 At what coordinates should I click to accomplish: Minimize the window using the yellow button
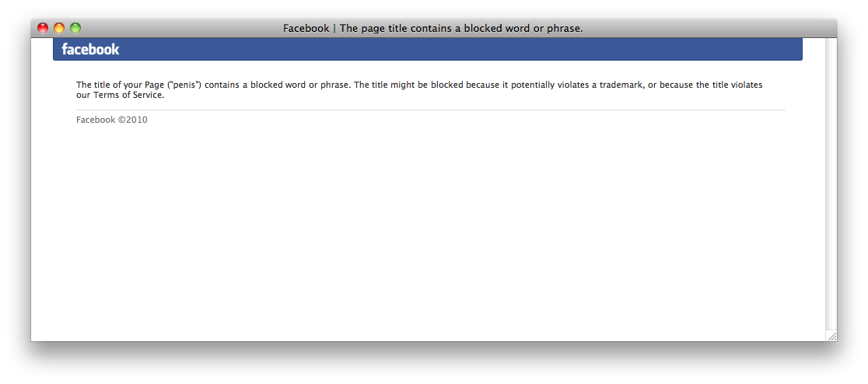click(x=59, y=28)
